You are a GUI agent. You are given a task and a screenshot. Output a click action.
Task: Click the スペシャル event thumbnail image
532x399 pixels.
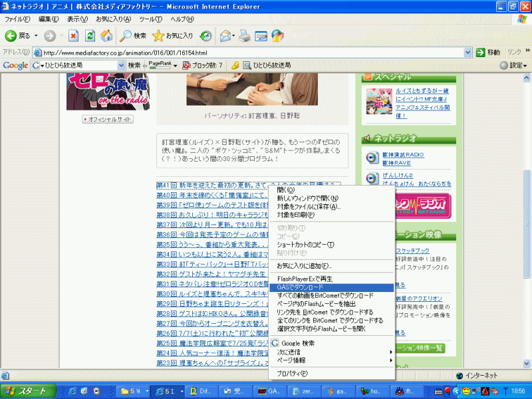click(379, 101)
